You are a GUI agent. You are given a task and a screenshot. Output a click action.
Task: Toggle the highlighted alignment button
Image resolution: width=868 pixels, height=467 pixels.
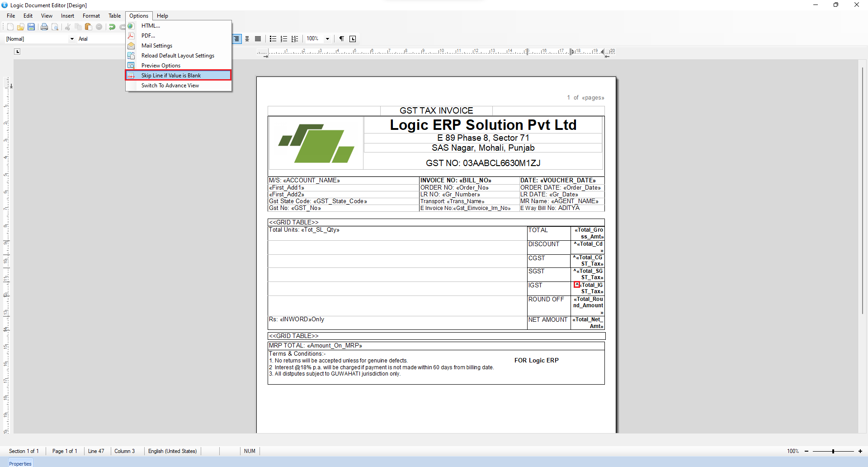[x=237, y=39]
